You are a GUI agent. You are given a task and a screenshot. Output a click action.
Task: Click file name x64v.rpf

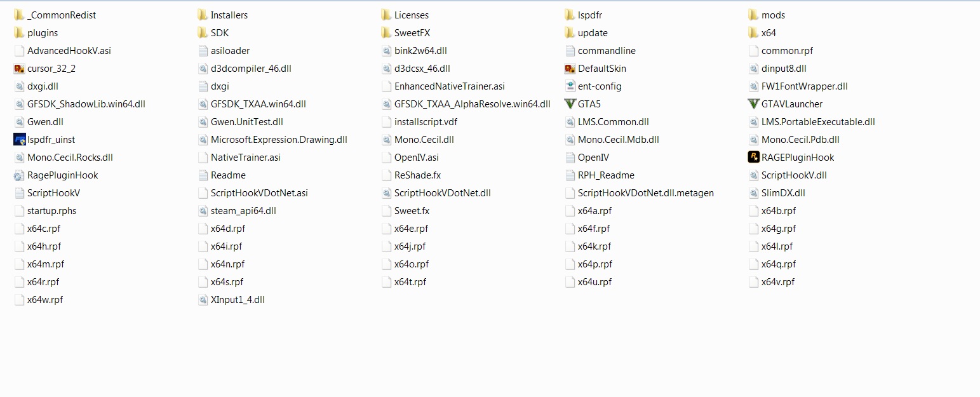click(x=778, y=282)
